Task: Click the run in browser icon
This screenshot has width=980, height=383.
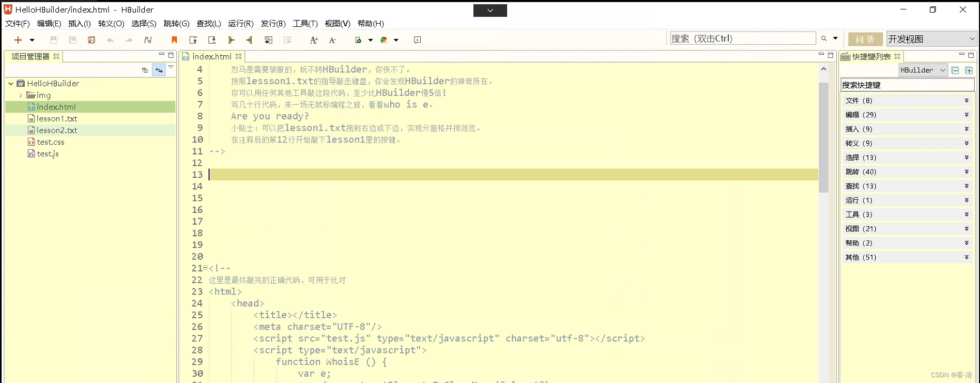Action: pyautogui.click(x=359, y=40)
